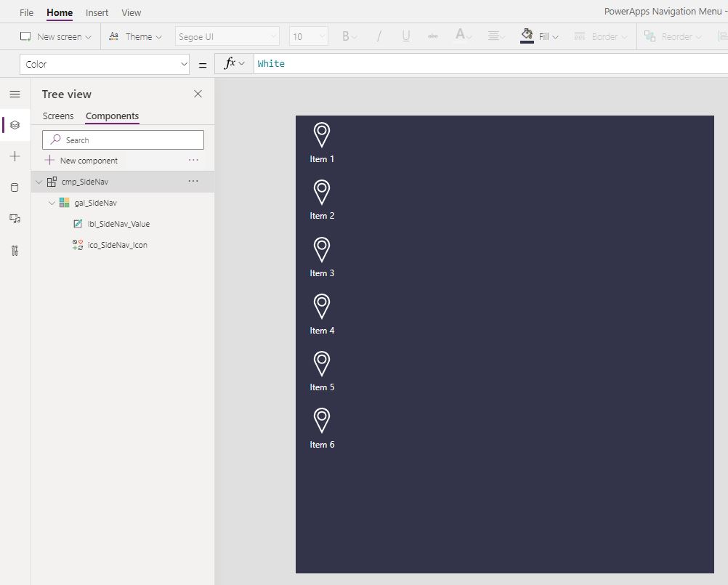Click the location pin above Item 1

coord(322,135)
